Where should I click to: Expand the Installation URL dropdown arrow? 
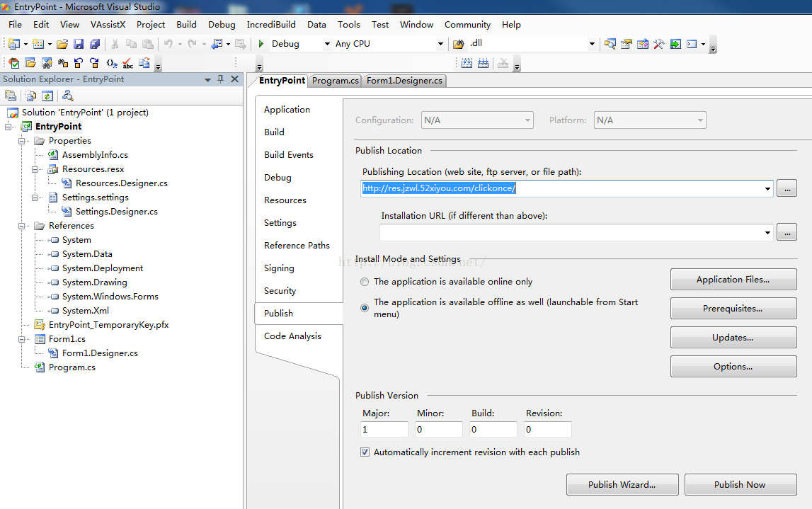(x=767, y=232)
